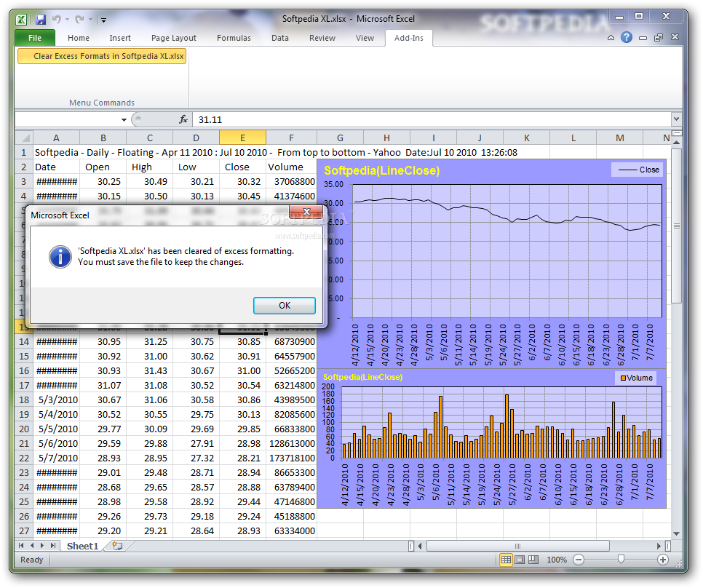Click the horizontal scrollbar thumb
Viewport: 703px width, 588px height.
[x=518, y=546]
